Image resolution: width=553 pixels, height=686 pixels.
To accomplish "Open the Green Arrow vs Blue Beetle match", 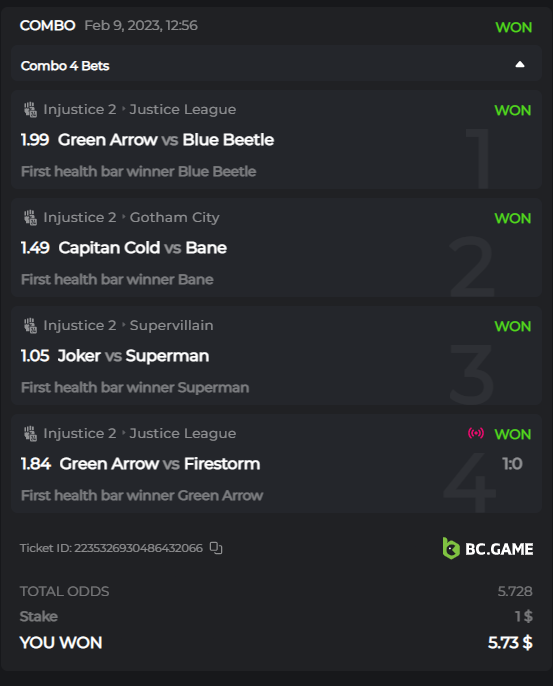I will [166, 140].
